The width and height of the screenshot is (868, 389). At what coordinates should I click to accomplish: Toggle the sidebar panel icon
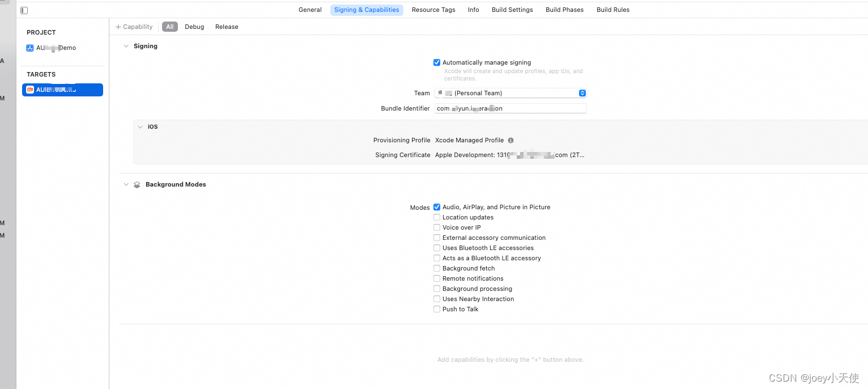[x=24, y=10]
